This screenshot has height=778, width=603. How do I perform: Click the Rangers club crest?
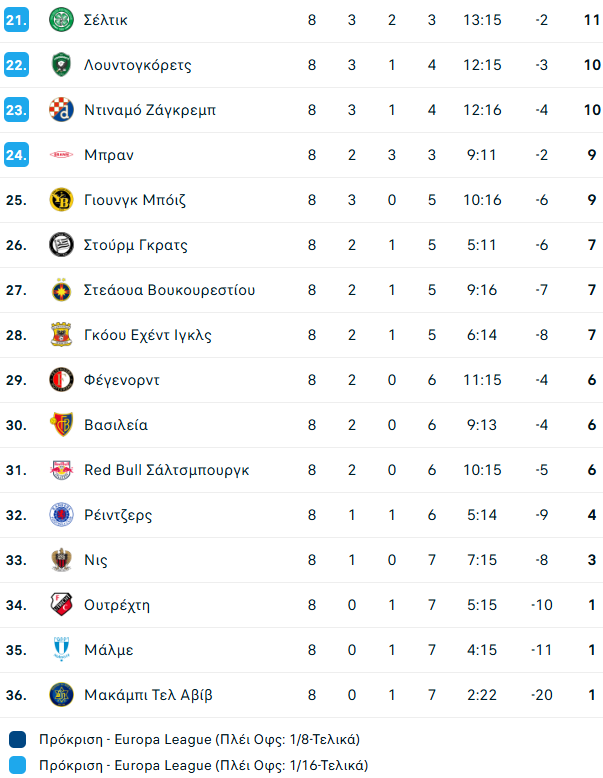(61, 515)
